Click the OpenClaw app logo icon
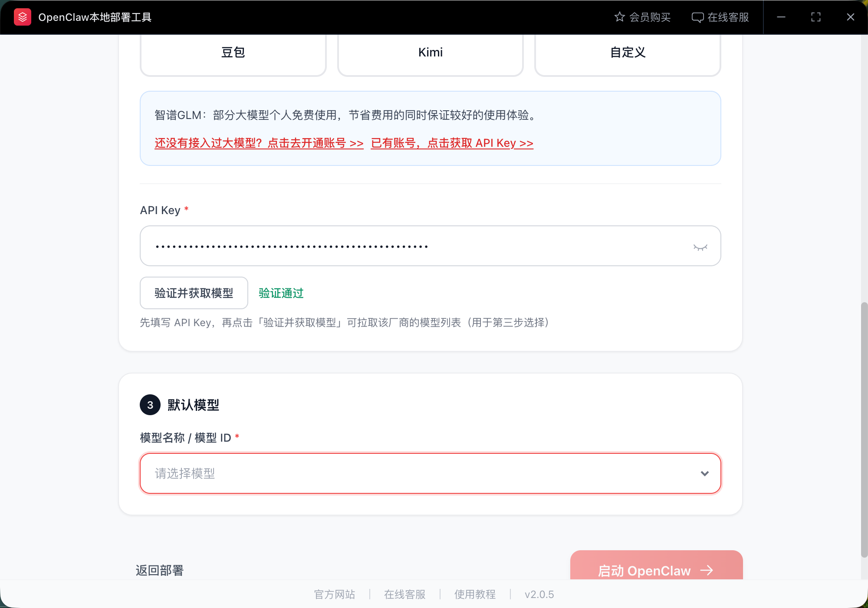 (22, 17)
